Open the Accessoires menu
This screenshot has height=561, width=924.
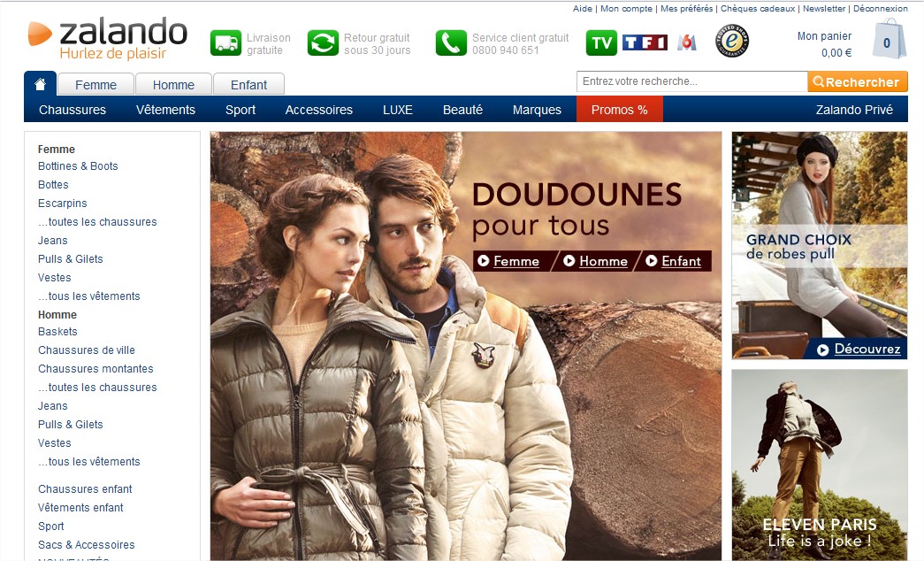319,110
